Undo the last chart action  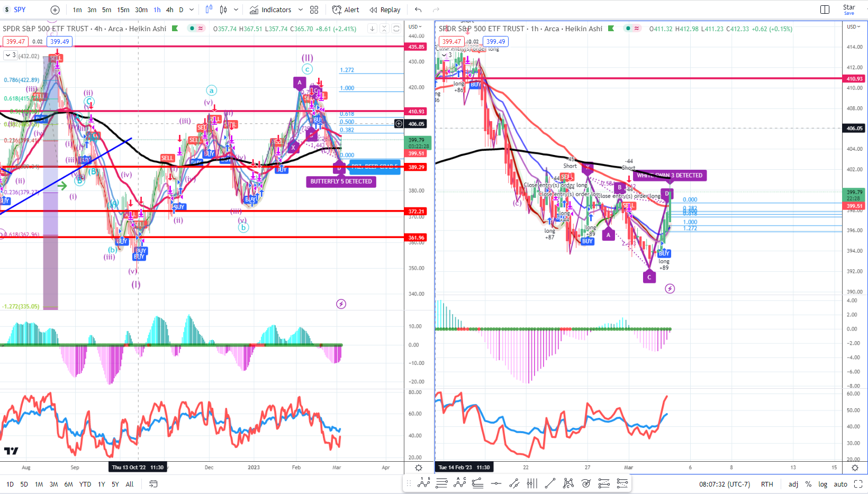(418, 10)
